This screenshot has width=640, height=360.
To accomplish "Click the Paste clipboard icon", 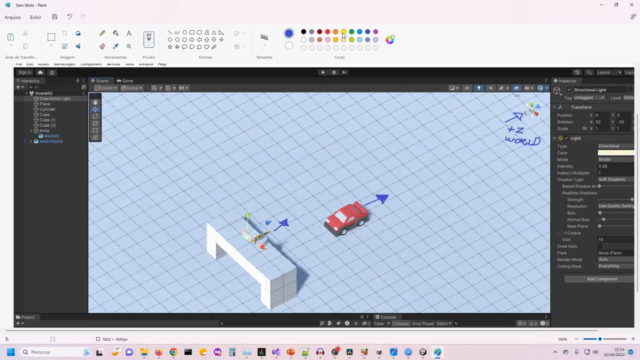I will tap(11, 37).
